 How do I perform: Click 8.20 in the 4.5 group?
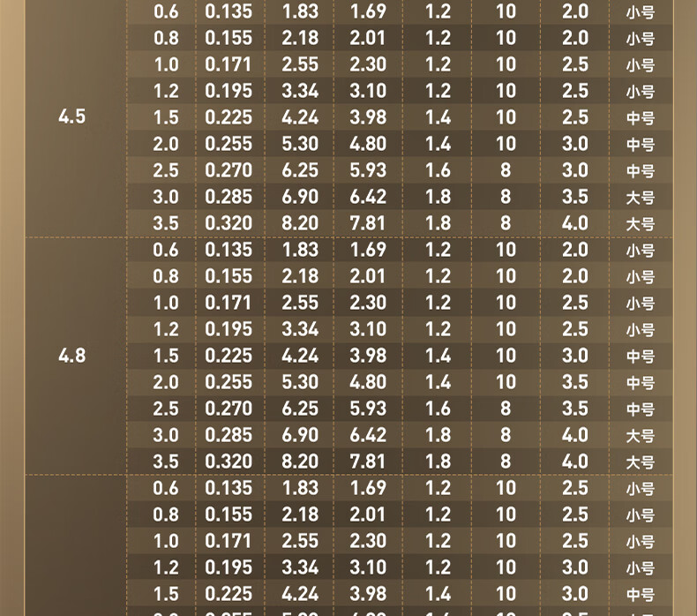coord(300,223)
